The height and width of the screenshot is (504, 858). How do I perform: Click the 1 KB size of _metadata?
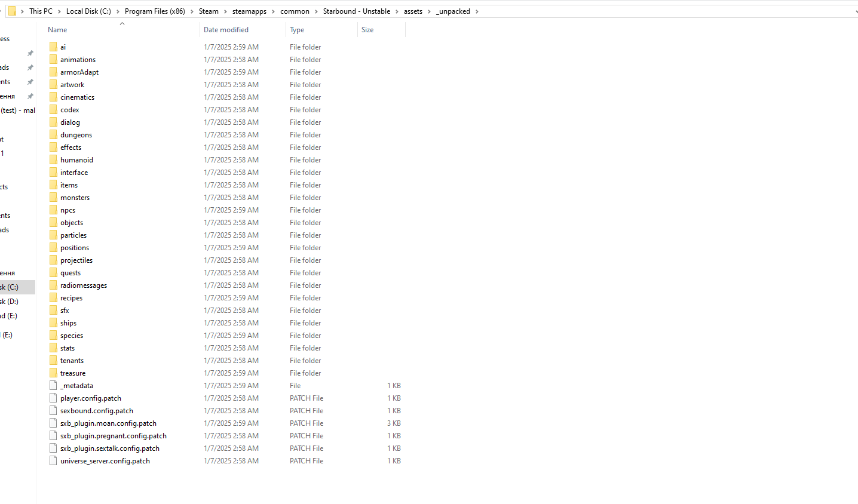[x=394, y=386]
